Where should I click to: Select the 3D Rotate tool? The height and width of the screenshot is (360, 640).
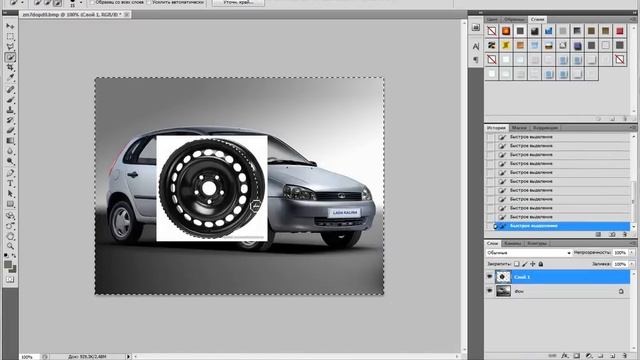point(10,216)
